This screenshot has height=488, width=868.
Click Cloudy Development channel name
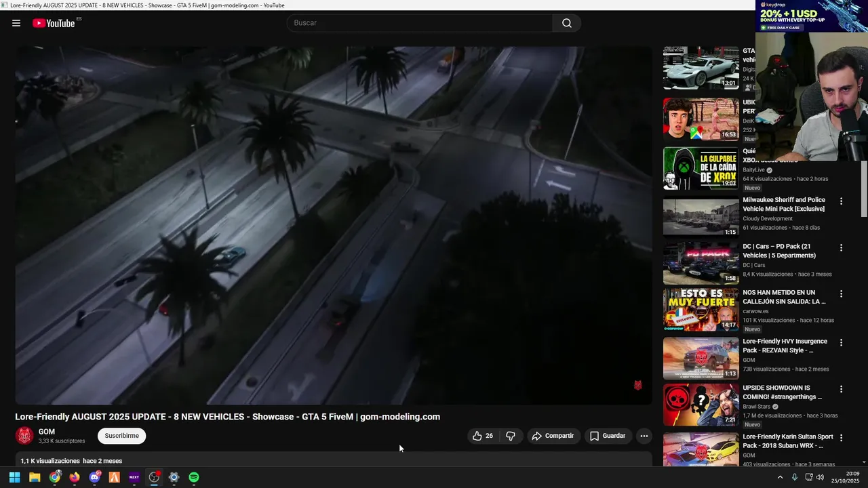point(768,219)
